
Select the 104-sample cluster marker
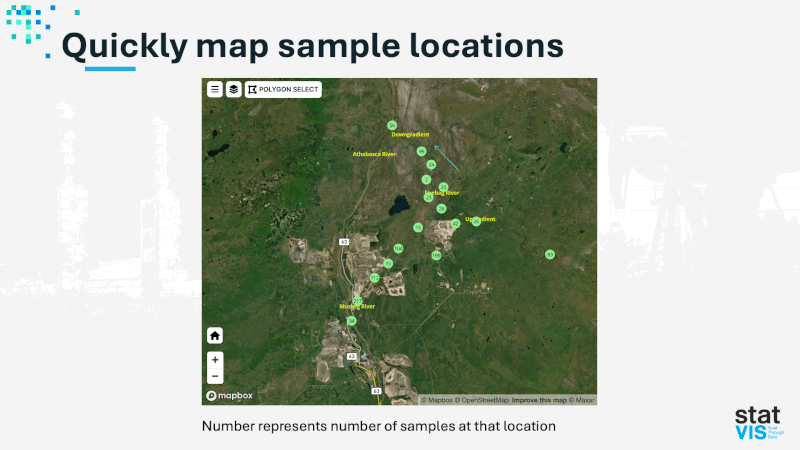398,248
